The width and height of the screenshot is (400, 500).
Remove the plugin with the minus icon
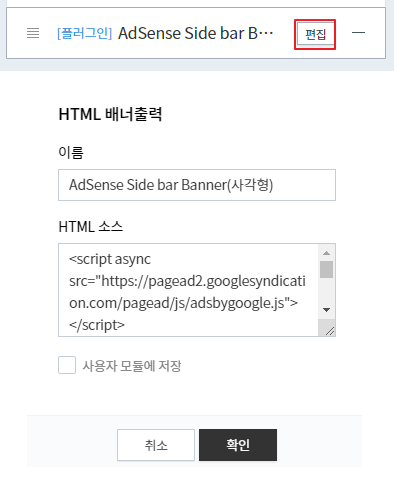(358, 33)
